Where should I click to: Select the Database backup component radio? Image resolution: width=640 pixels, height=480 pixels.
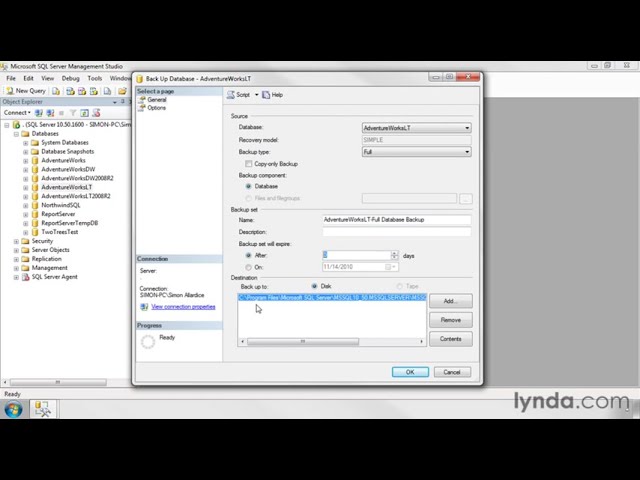(249, 186)
